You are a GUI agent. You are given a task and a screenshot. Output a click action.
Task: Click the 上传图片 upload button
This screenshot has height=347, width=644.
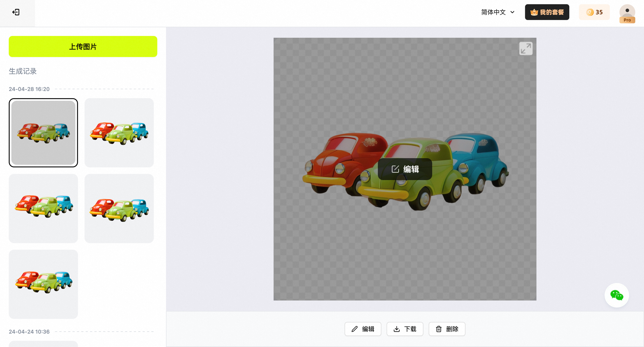coord(83,47)
